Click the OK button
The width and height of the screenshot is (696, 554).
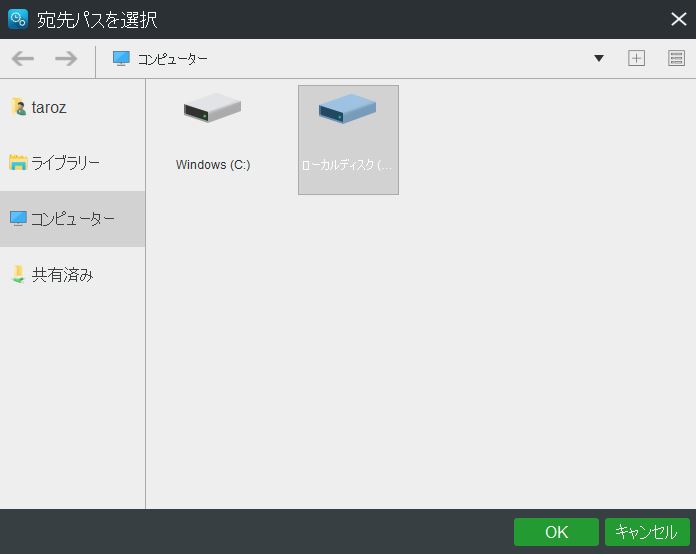click(x=556, y=532)
